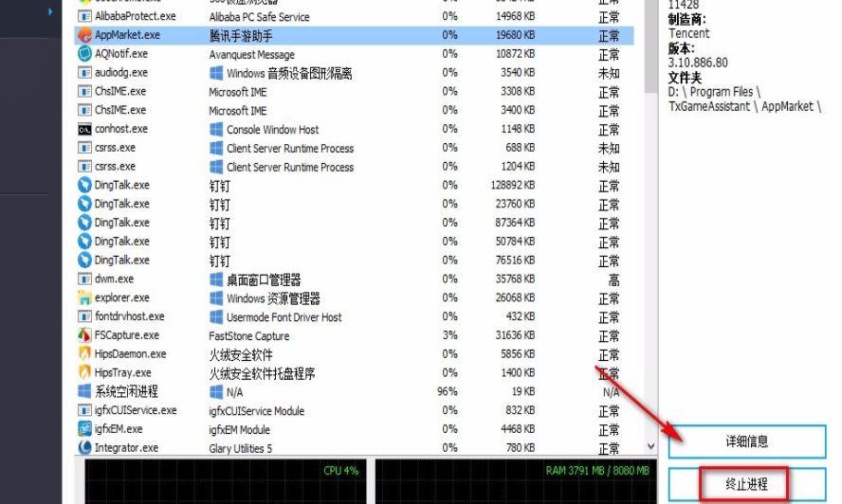Click the CPU 4% usage graph
Image resolution: width=842 pixels, height=504 pixels.
(x=226, y=481)
